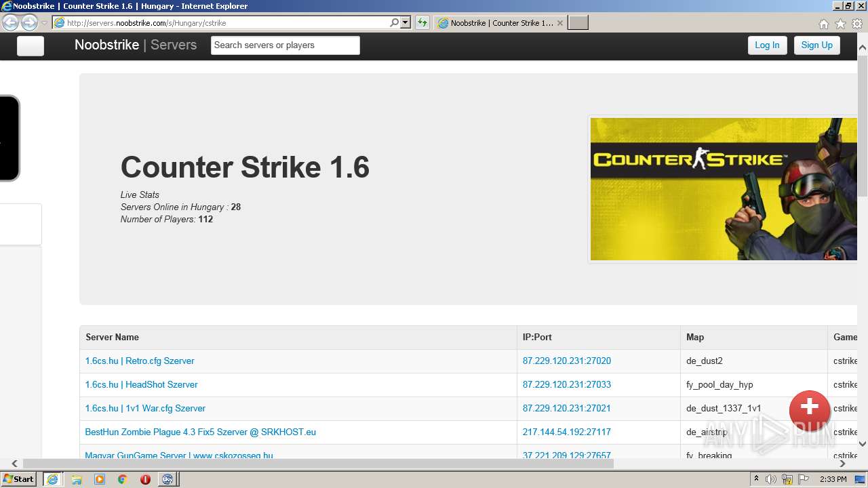This screenshot has height=488, width=868.
Task: Click Show desktop button at taskbar end
Action: click(861, 479)
